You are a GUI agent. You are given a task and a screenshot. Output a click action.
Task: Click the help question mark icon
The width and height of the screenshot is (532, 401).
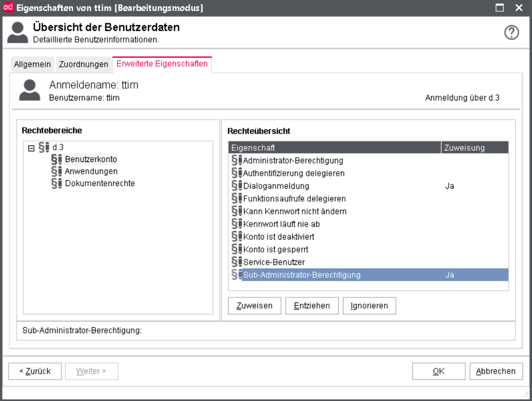[512, 33]
